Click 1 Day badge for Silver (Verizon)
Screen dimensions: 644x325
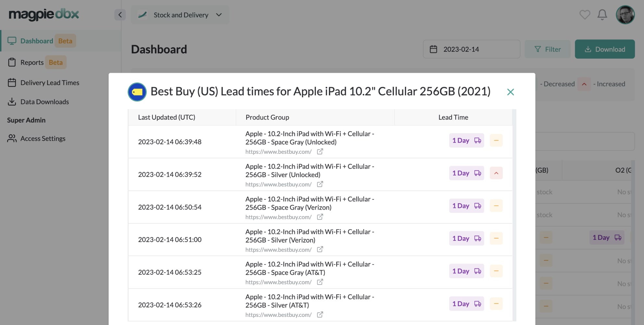coord(466,238)
